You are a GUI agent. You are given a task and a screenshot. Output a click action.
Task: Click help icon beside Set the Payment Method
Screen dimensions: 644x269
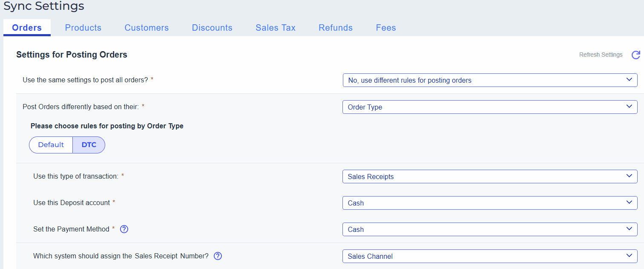coord(124,229)
